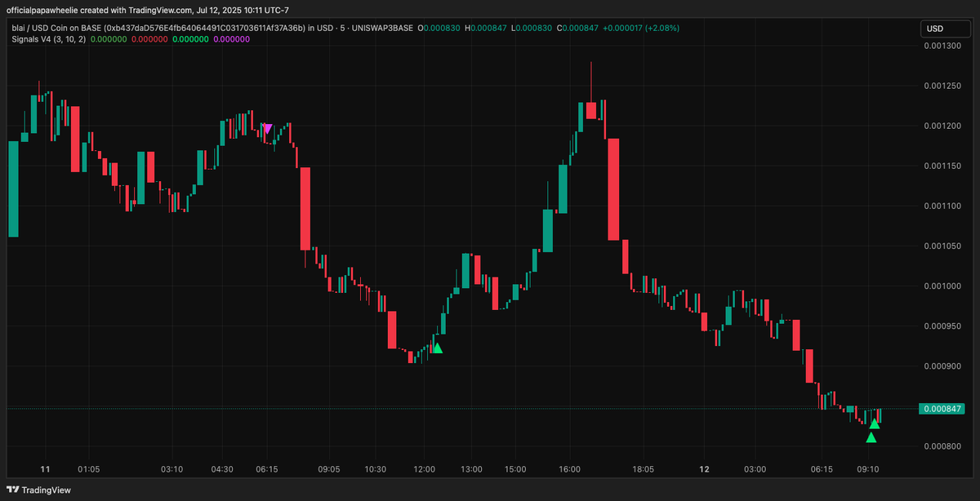Click the 09:05 time axis label
The width and height of the screenshot is (980, 501).
(329, 469)
